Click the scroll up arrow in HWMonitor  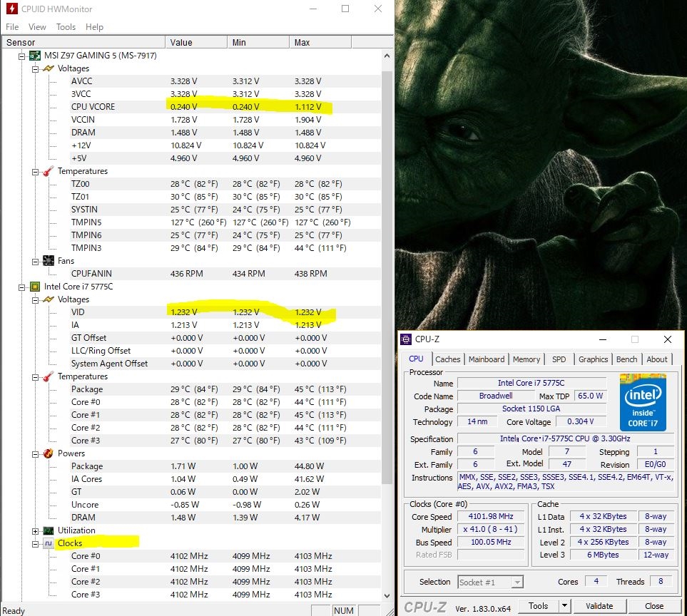387,56
